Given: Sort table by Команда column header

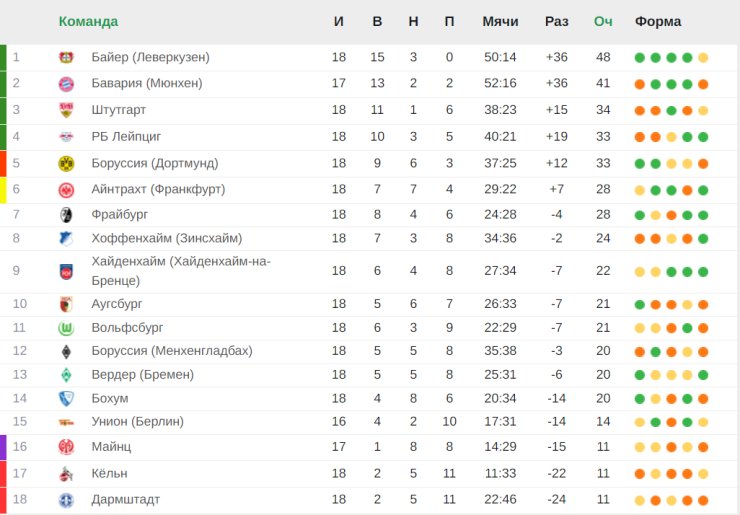Looking at the screenshot, I should [x=88, y=22].
